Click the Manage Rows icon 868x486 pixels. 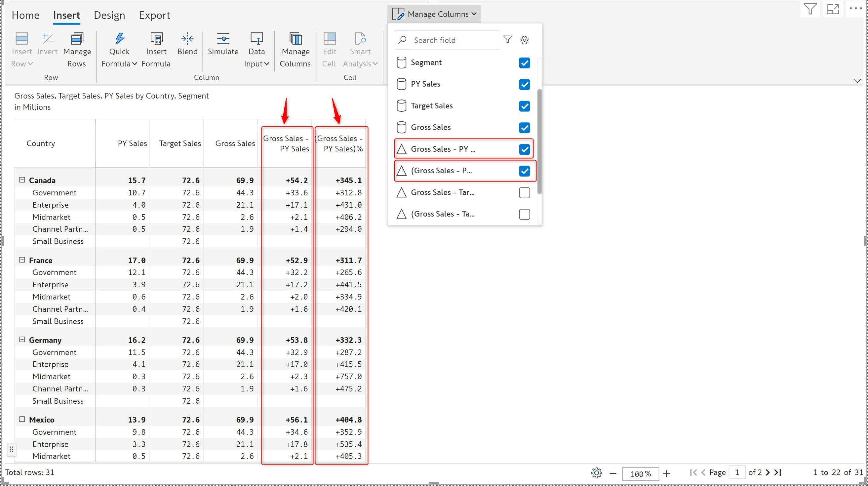coord(77,39)
